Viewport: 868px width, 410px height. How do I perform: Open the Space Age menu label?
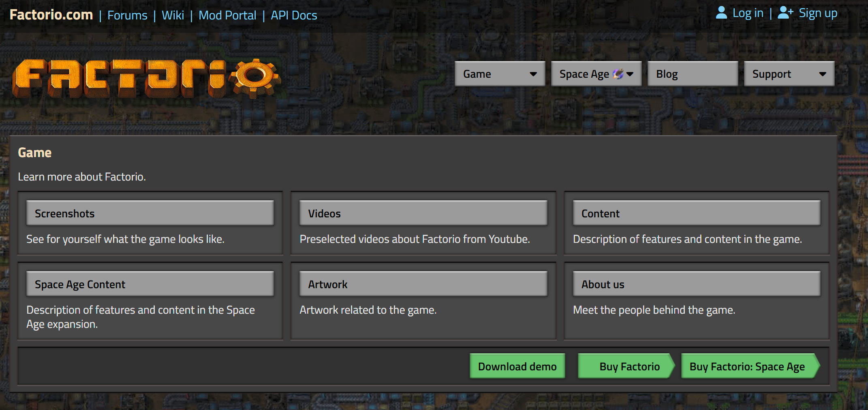coord(584,74)
